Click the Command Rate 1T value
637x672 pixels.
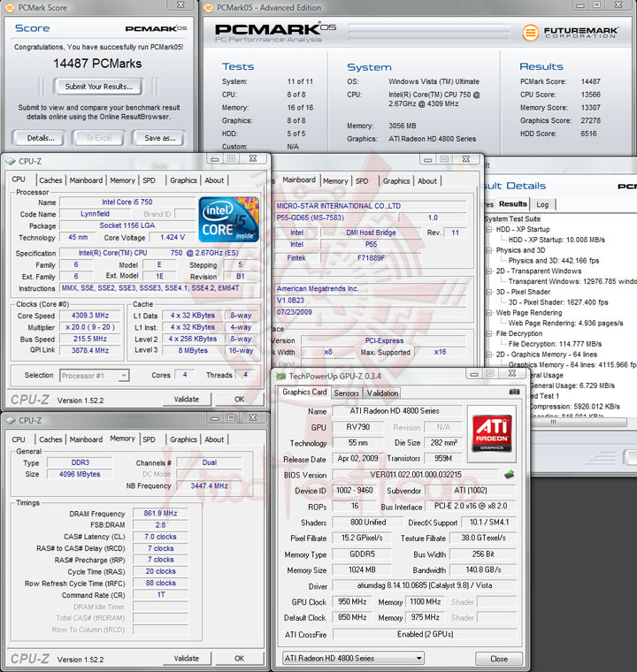(160, 595)
